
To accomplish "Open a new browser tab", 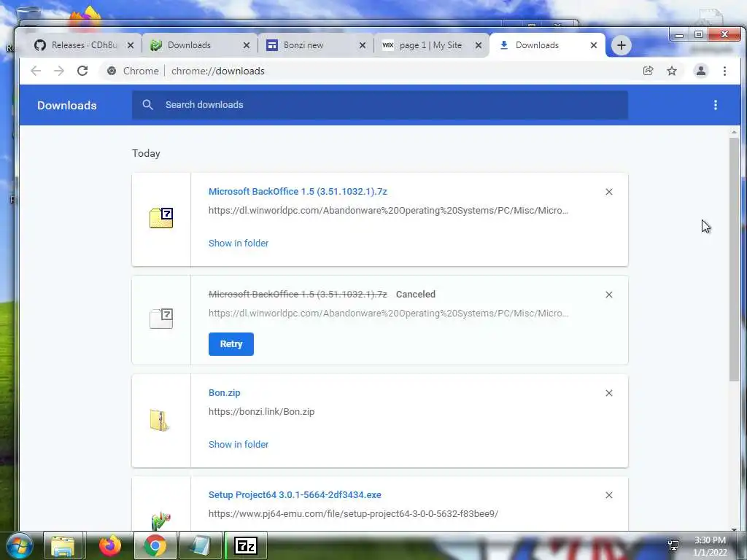I will (x=622, y=45).
